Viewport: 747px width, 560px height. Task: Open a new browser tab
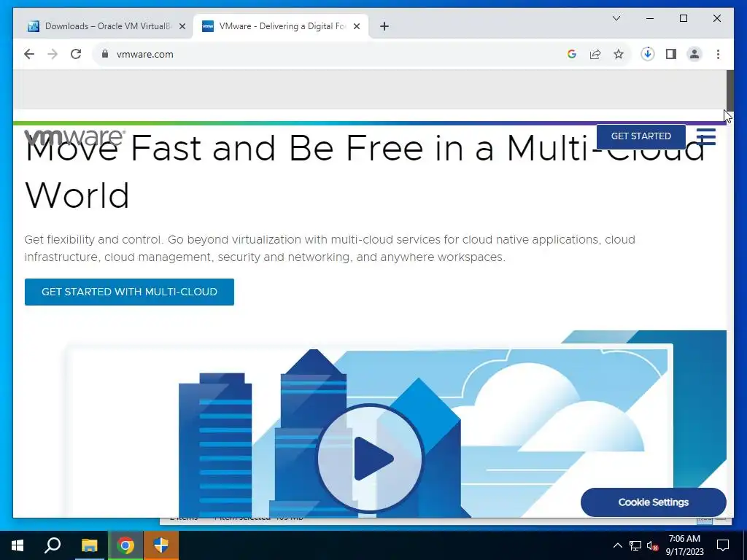coord(384,26)
